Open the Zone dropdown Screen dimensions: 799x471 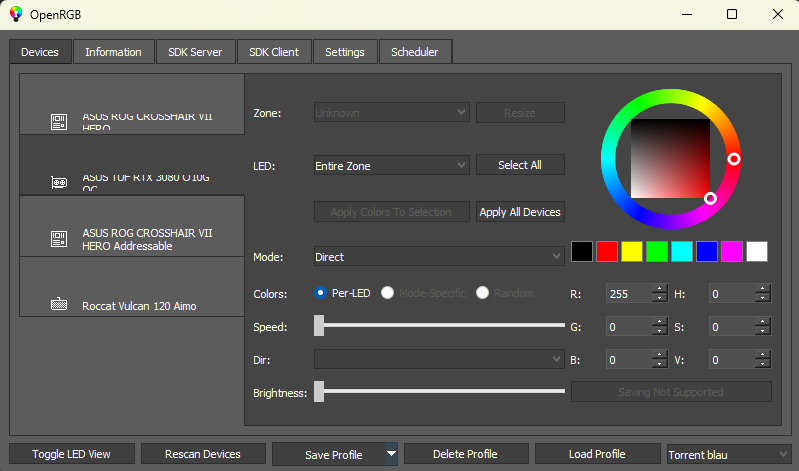(391, 113)
